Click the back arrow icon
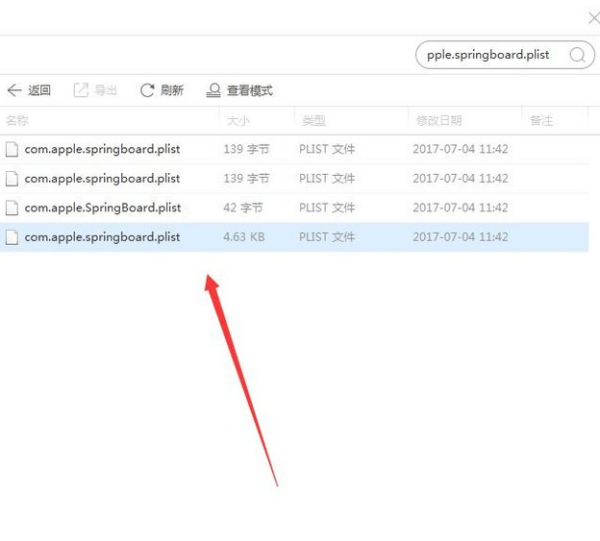The image size is (600, 541). (x=15, y=90)
